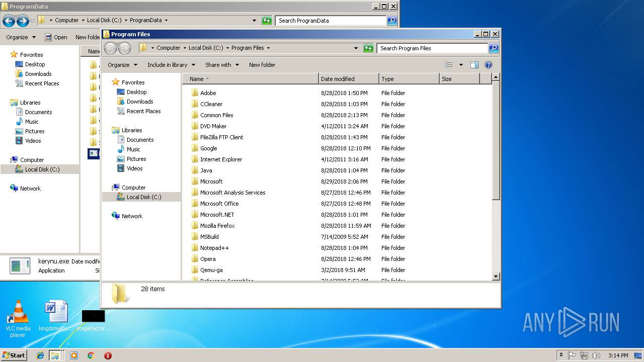This screenshot has height=362, width=644.
Task: Launch Chrome from taskbar
Action: click(91, 355)
